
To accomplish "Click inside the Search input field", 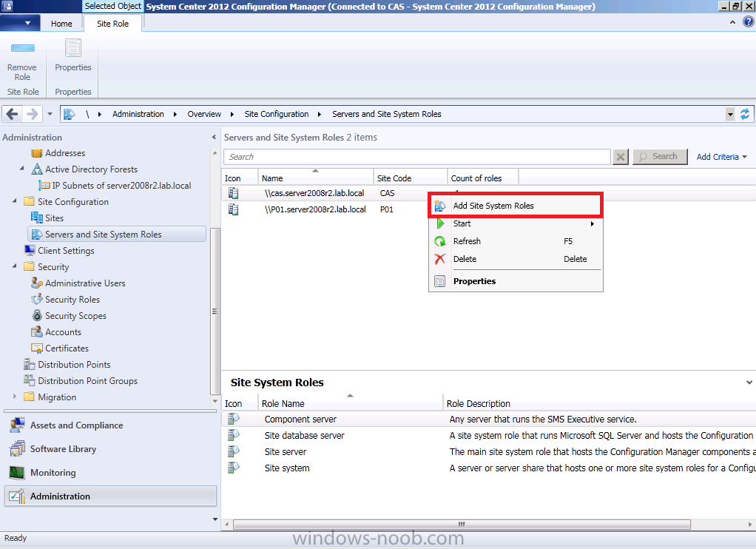I will [x=417, y=157].
